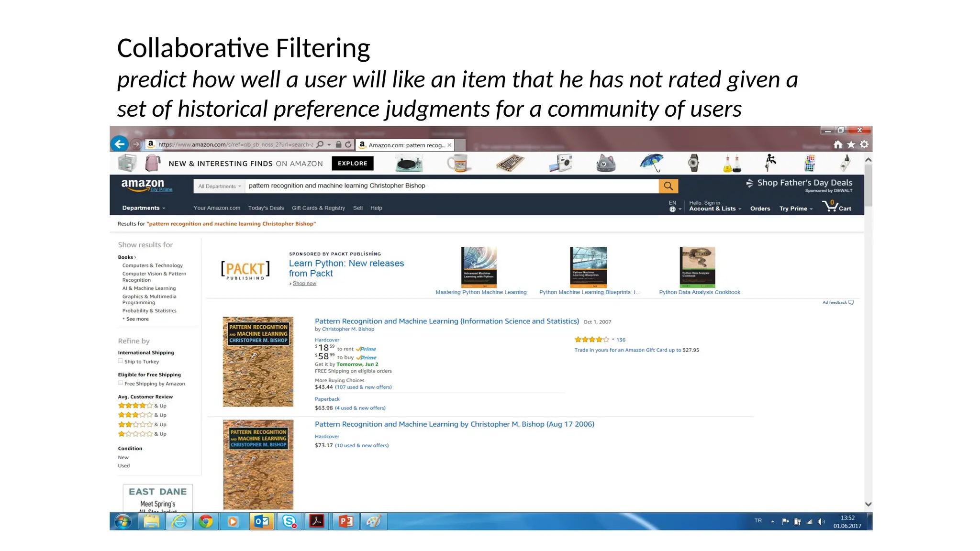Filter by 3 stars & Up

[142, 415]
